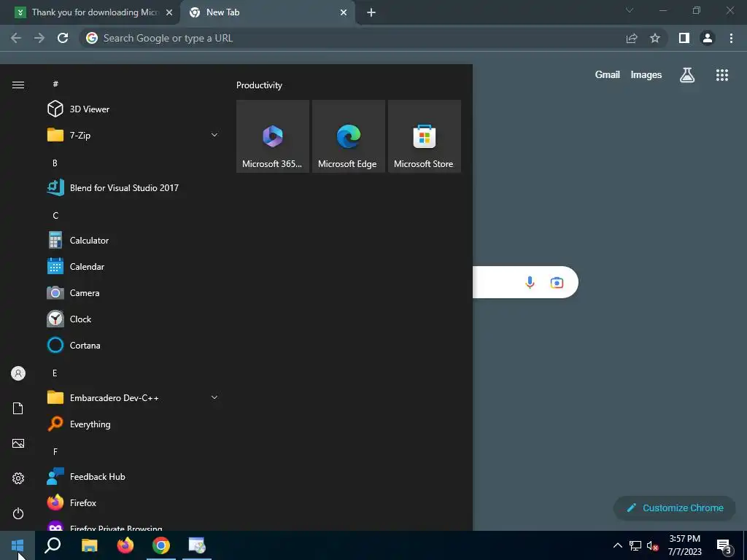Launch Firefox from the Start menu list
The height and width of the screenshot is (560, 747).
pyautogui.click(x=133, y=503)
